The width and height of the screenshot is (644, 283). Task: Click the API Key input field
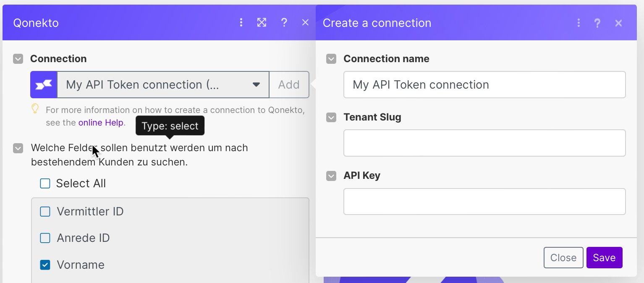(x=484, y=202)
